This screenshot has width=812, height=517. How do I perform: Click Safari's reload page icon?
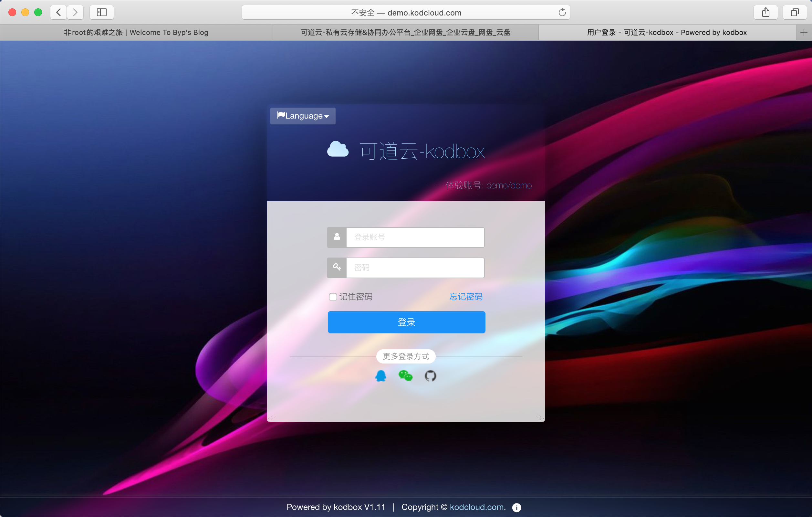(562, 13)
